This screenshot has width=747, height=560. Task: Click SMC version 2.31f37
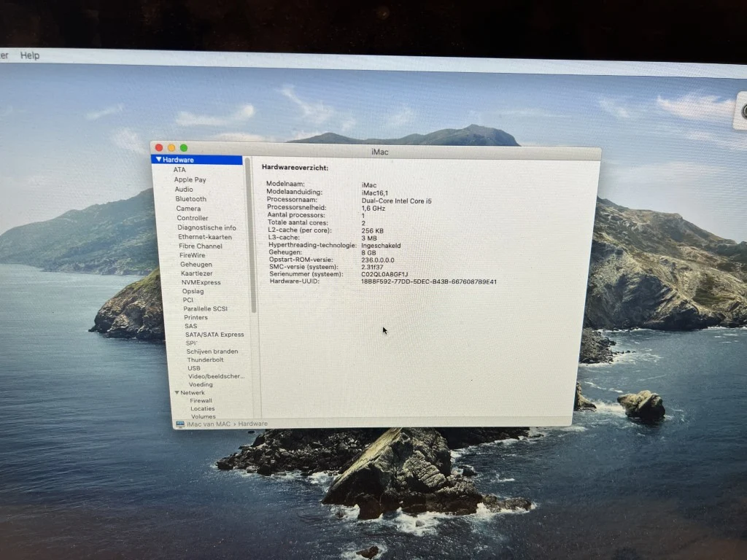tap(372, 267)
